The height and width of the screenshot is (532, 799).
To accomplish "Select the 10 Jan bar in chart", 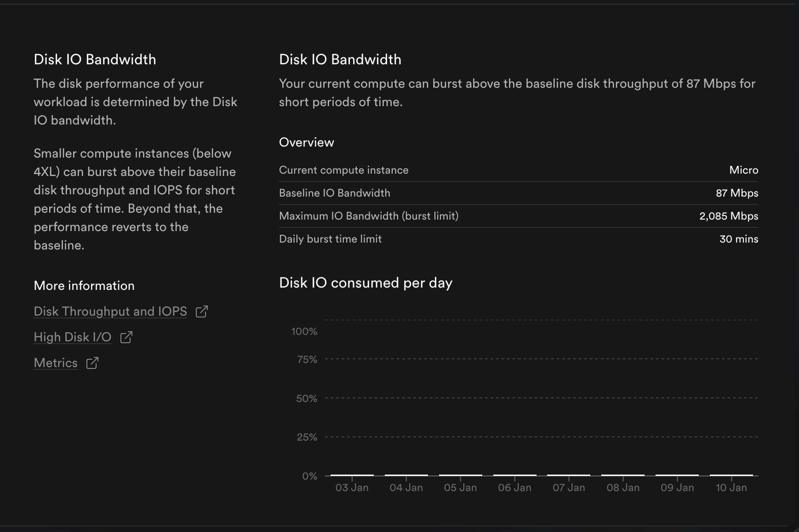I will click(731, 475).
